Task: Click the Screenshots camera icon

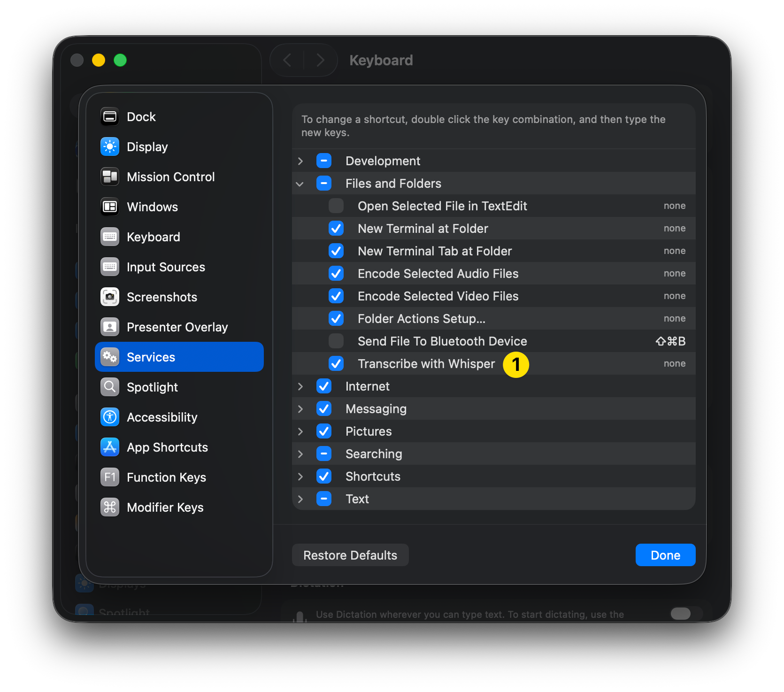Action: [x=110, y=297]
